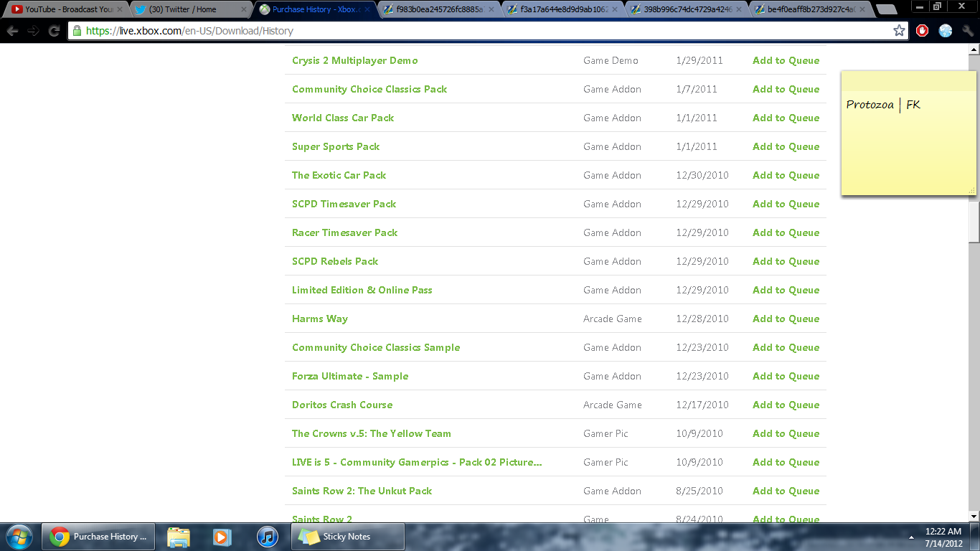Open Doritos Crash Course link

coord(342,405)
